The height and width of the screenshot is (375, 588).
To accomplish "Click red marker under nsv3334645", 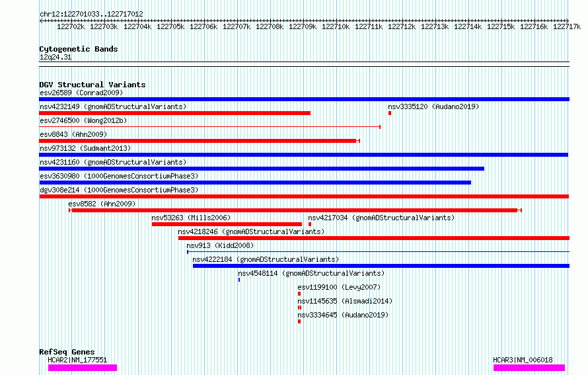I will pyautogui.click(x=299, y=321).
